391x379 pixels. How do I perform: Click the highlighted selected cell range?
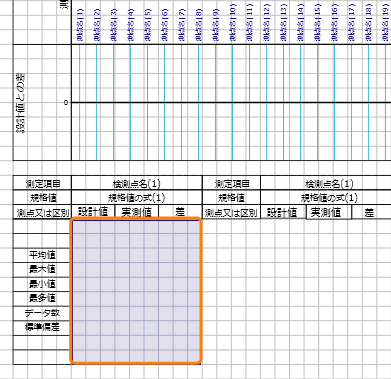136,291
